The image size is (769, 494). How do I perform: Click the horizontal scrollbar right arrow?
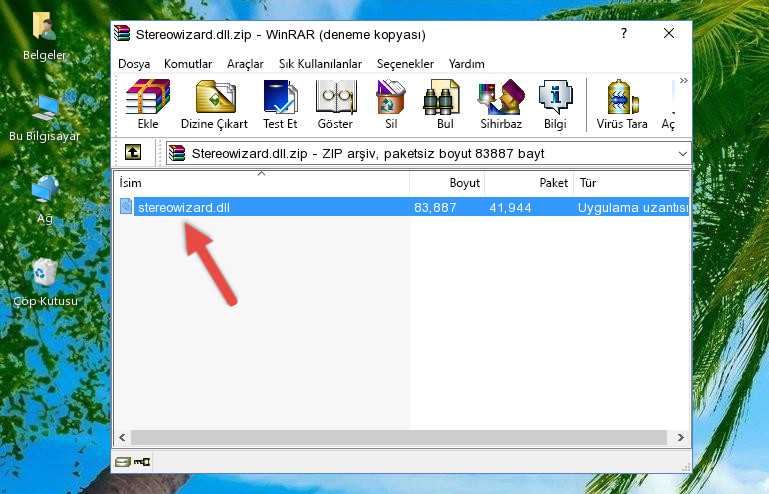pos(681,437)
